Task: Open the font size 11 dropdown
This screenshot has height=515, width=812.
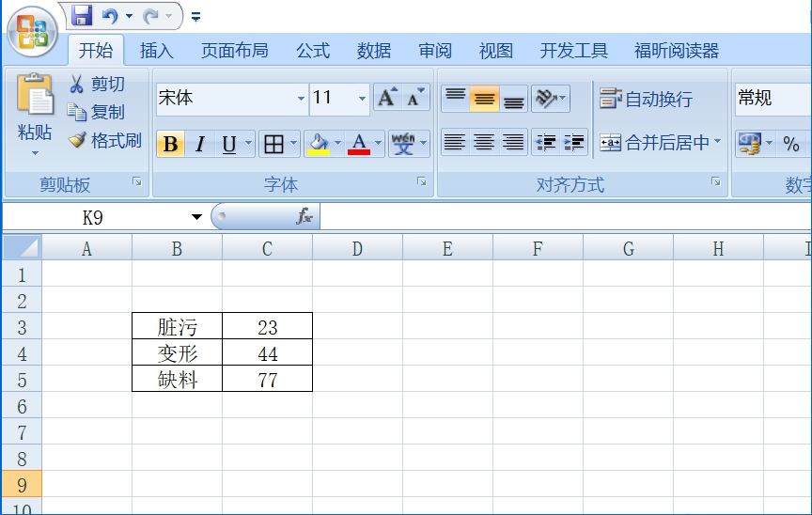Action: 362,99
